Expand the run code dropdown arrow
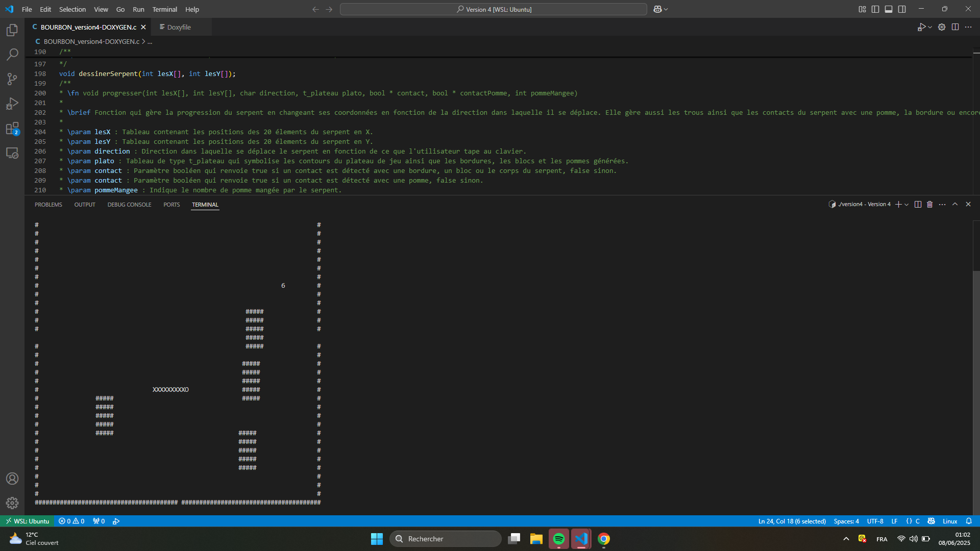This screenshot has height=551, width=980. (x=930, y=27)
